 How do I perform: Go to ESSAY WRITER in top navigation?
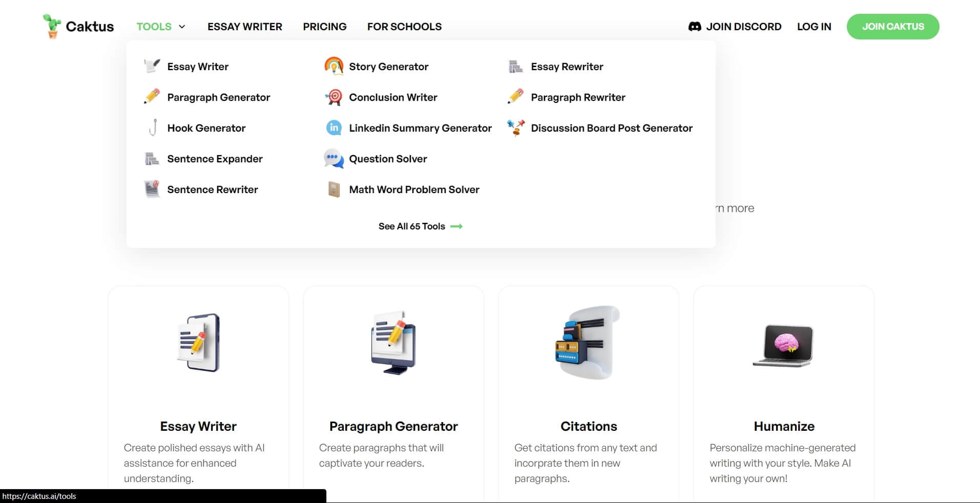(x=245, y=27)
